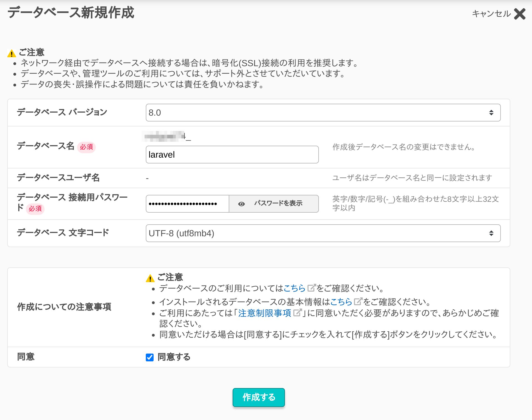Click the eye icon in password button
This screenshot has height=420, width=532.
tap(242, 204)
